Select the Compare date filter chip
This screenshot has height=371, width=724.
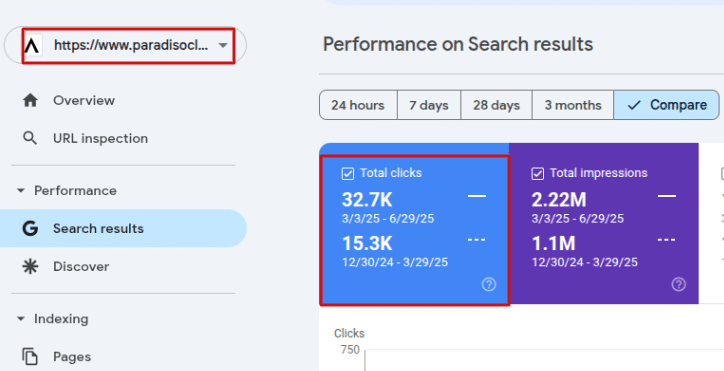click(x=666, y=105)
